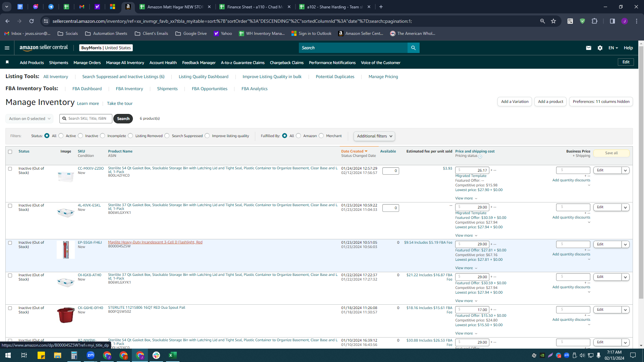The width and height of the screenshot is (644, 362).
Task: Check the box for SKU EP-SSGX-FH6J
Action: (x=10, y=243)
